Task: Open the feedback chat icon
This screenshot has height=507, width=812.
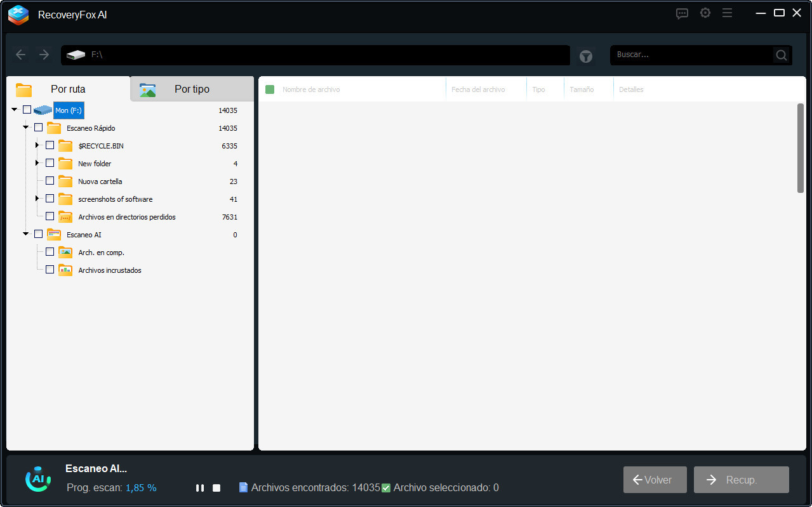Action: [682, 13]
